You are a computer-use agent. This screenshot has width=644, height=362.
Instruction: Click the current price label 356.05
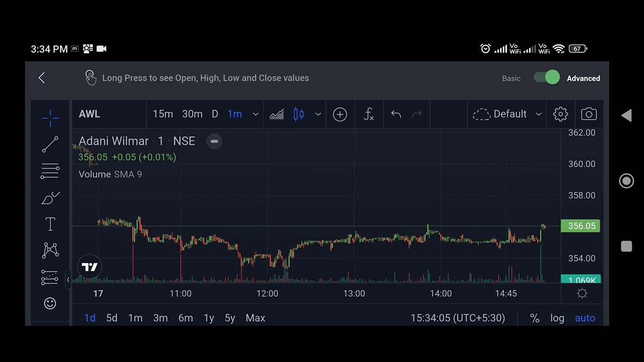pos(581,226)
